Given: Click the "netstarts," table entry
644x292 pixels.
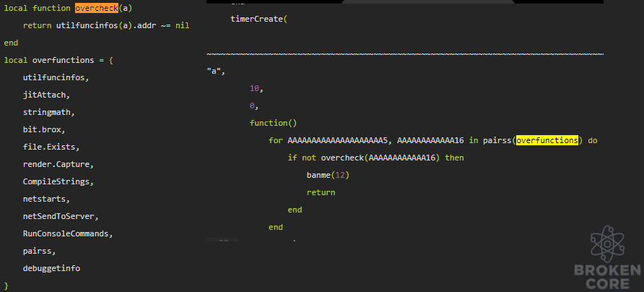Looking at the screenshot, I should click(47, 199).
